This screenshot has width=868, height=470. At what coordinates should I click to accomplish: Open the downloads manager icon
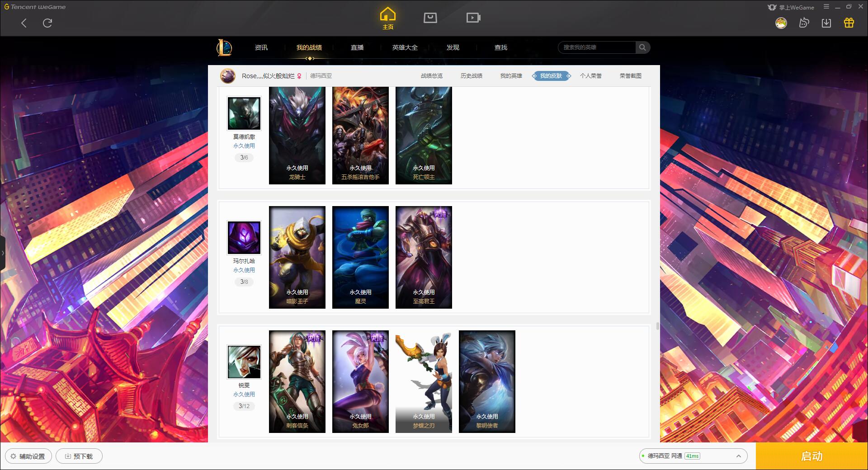tap(826, 23)
